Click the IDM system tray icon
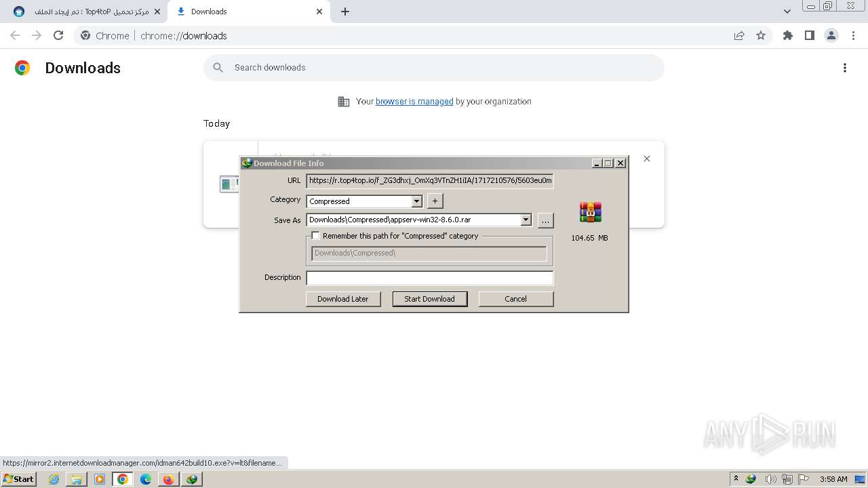The height and width of the screenshot is (488, 868). [751, 479]
